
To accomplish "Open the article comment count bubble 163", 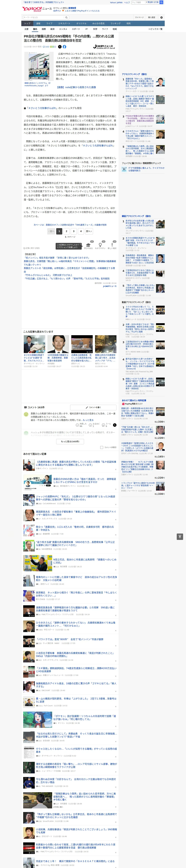I will click(x=46, y=47).
